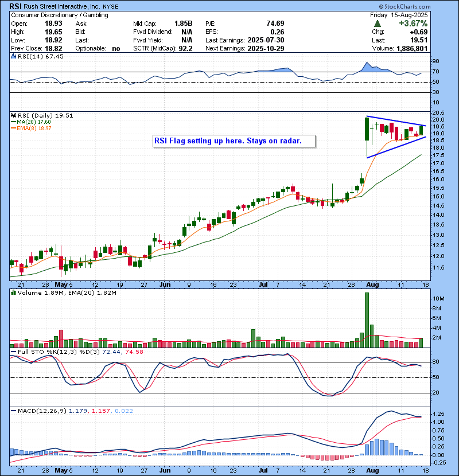Screen dimensions: 459x476
Task: Click the 'MA(20) 17.60' legend text
Action: [x=34, y=122]
